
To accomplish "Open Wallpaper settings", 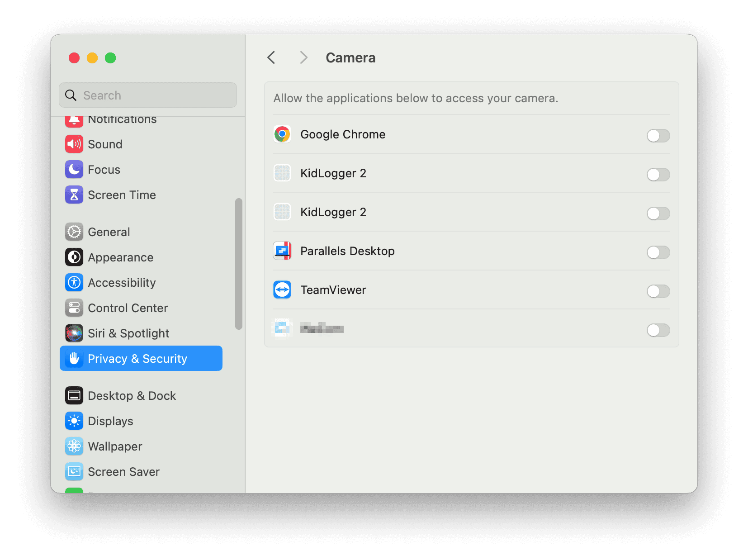I will pos(141,446).
